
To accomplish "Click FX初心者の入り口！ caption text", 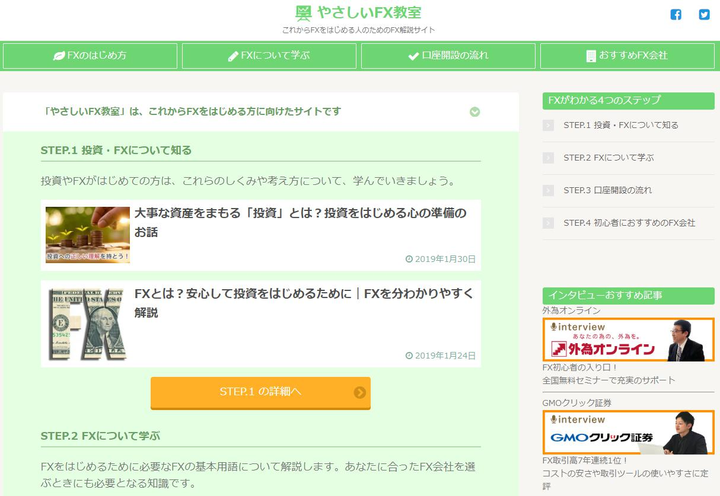I will tap(580, 368).
